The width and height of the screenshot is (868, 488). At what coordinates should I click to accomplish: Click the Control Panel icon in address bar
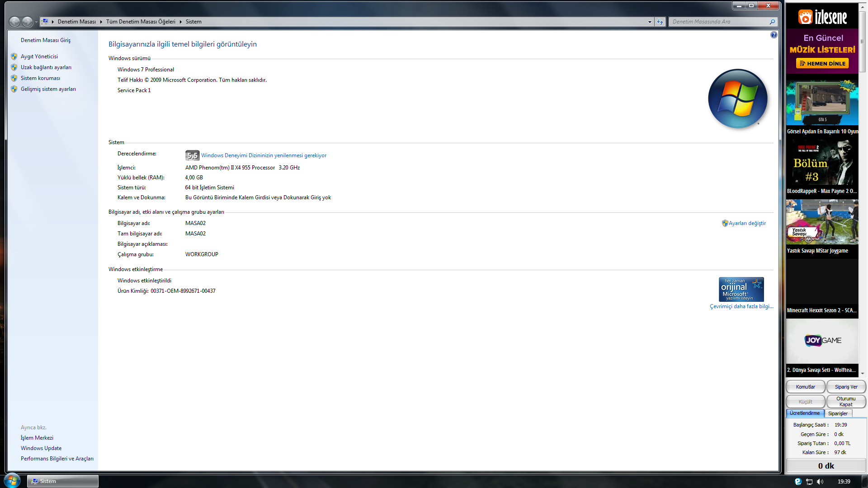point(45,21)
